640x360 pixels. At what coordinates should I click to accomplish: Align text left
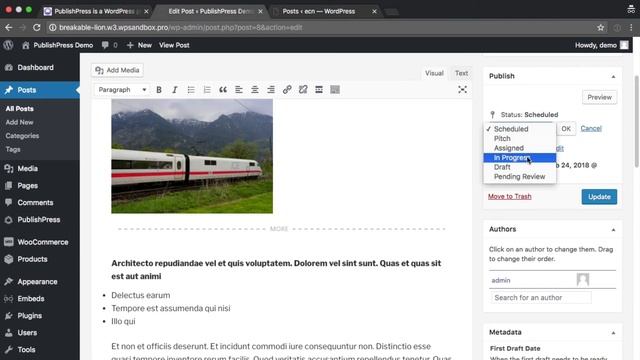(x=239, y=90)
